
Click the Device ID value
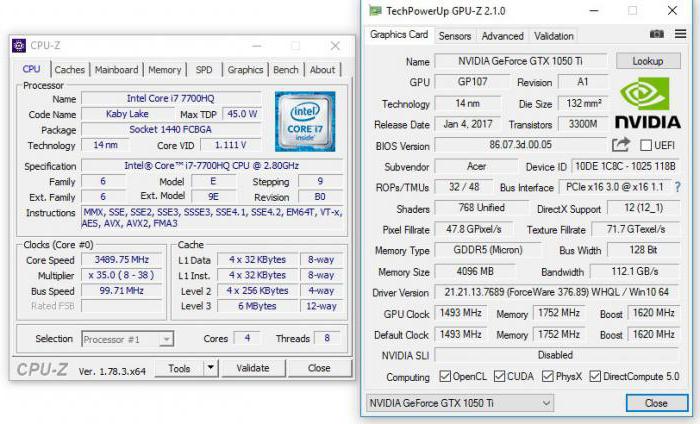click(x=625, y=166)
